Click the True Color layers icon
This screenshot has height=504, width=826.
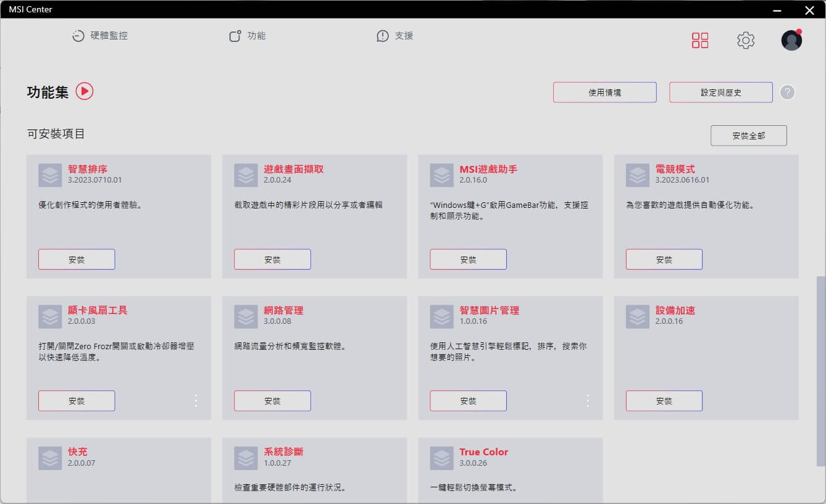[441, 458]
